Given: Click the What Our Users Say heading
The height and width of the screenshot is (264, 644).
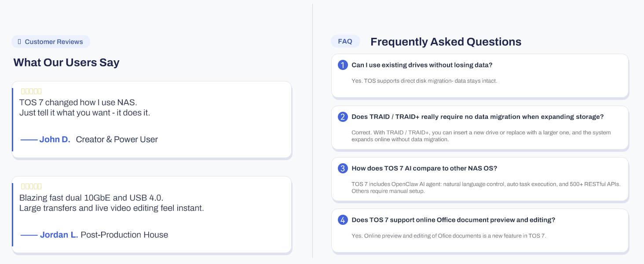Looking at the screenshot, I should click(66, 62).
